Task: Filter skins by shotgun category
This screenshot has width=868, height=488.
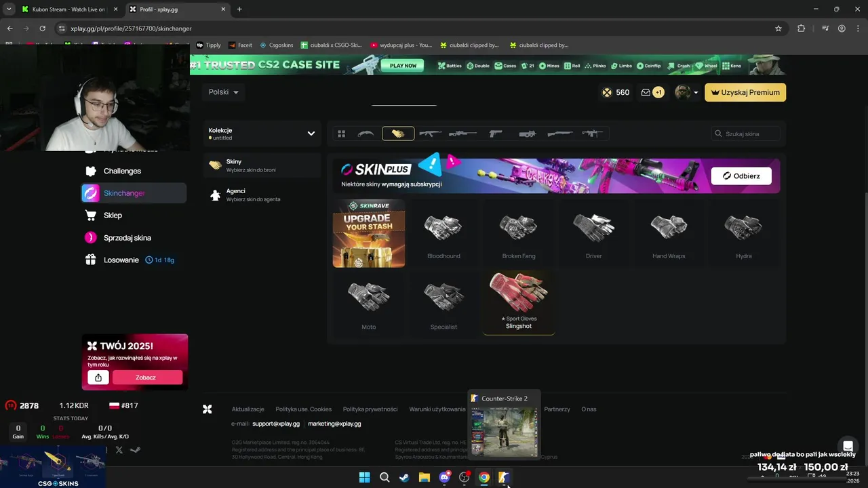Action: tap(560, 134)
